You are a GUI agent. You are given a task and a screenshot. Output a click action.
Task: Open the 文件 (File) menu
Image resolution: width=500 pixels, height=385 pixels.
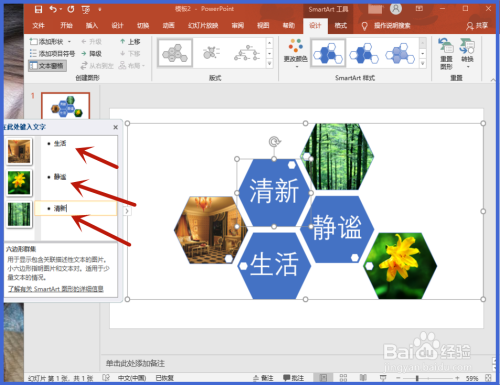tap(39, 26)
